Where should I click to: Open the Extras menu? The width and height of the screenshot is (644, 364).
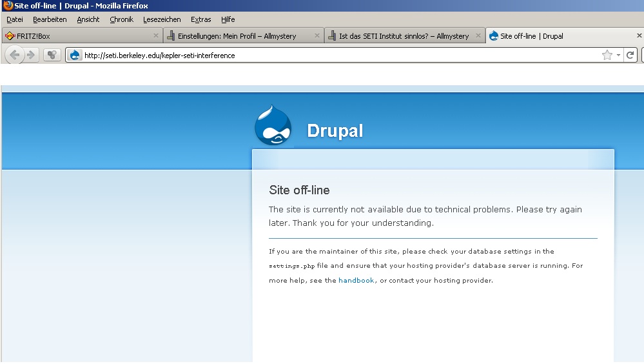click(201, 19)
